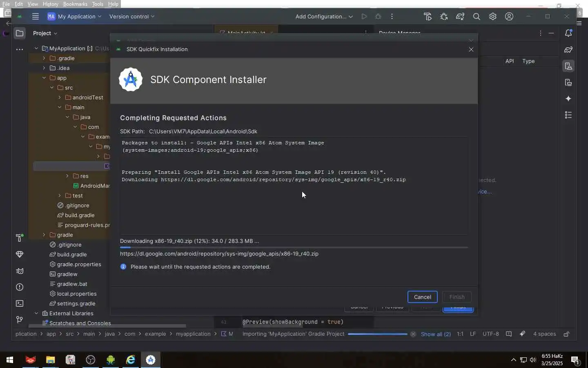Open the View menu

[33, 4]
